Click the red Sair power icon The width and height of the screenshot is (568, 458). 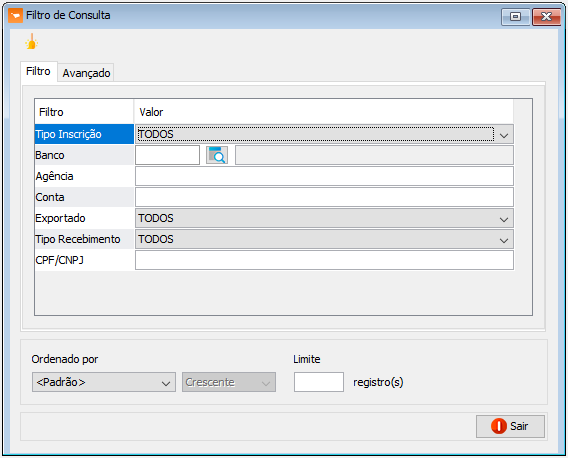tap(498, 426)
